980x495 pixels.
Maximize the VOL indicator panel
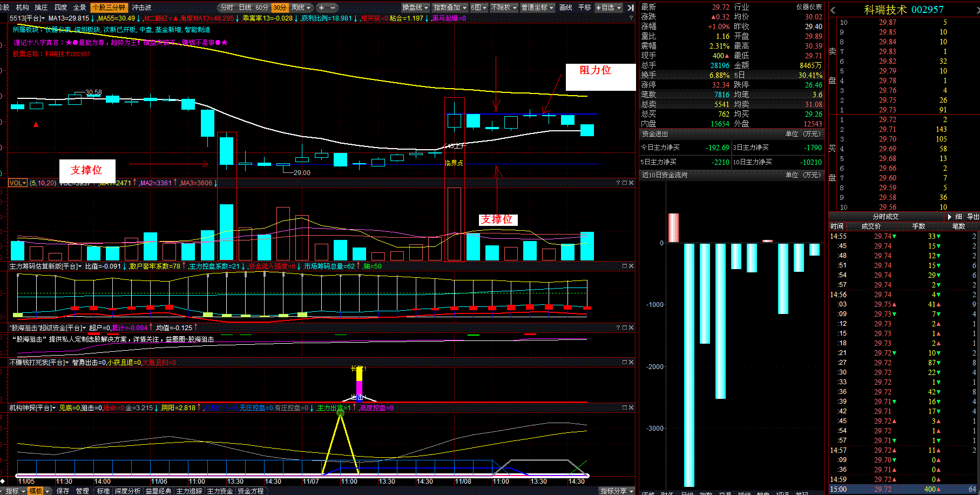tap(625, 183)
